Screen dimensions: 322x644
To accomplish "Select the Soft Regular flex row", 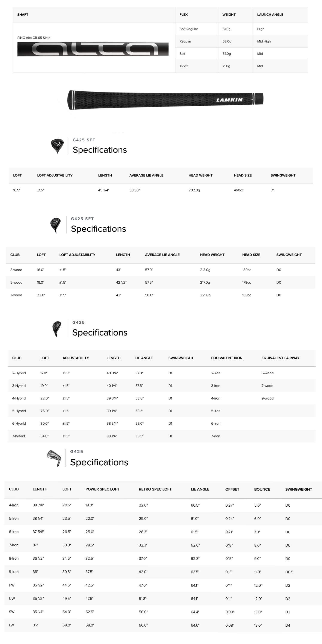I will (241, 29).
